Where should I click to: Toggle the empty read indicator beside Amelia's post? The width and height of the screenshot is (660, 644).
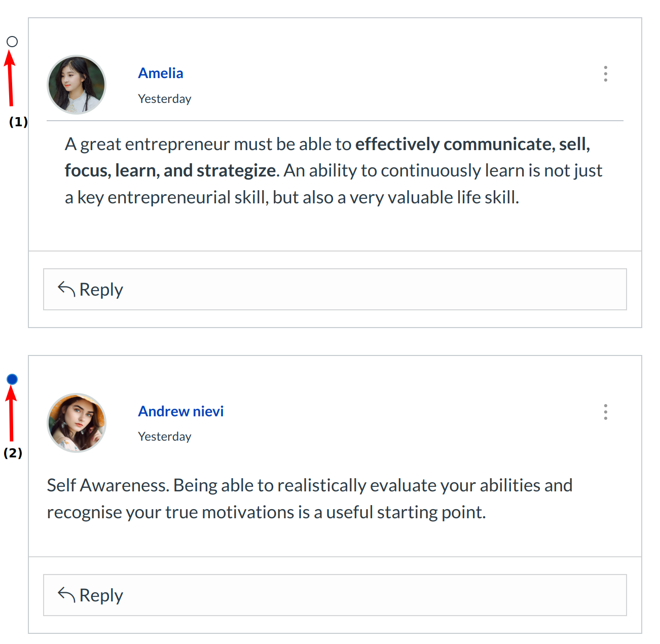[12, 42]
